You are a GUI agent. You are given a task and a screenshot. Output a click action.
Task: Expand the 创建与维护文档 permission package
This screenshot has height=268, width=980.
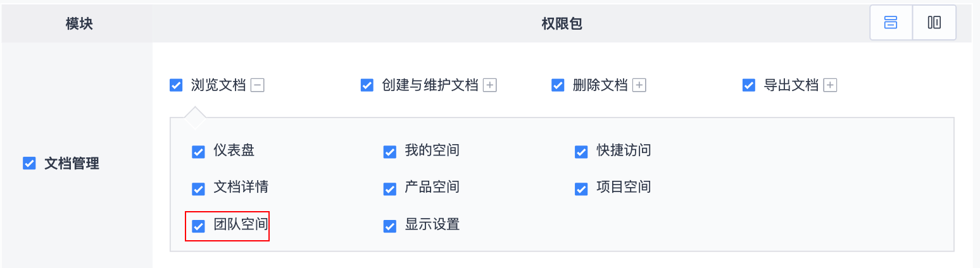(489, 85)
